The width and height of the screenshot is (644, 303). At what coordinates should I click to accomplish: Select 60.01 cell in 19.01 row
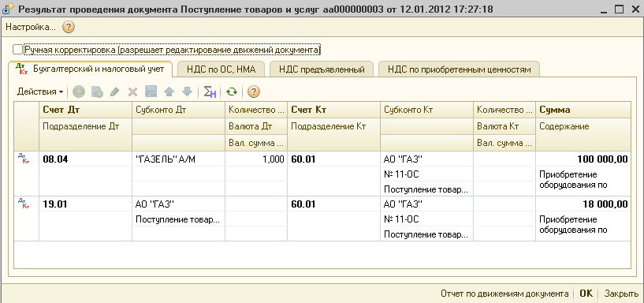tap(333, 204)
